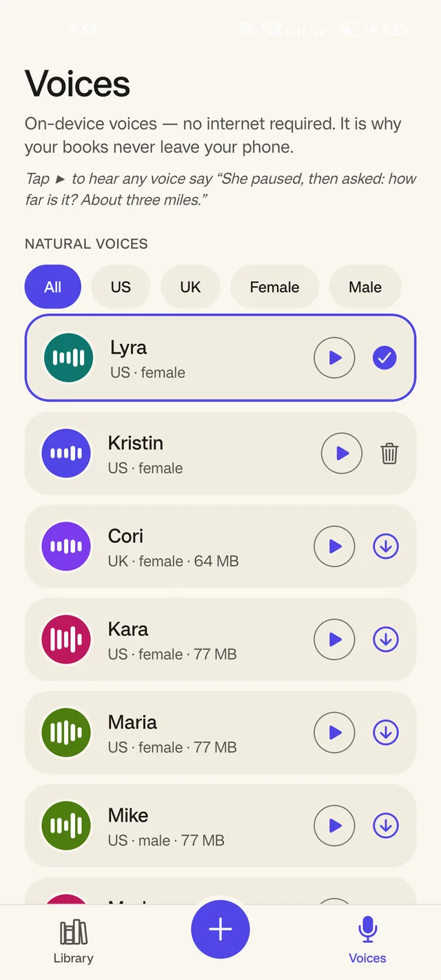The image size is (441, 980).
Task: Click the Voices page heading
Action: point(77,84)
